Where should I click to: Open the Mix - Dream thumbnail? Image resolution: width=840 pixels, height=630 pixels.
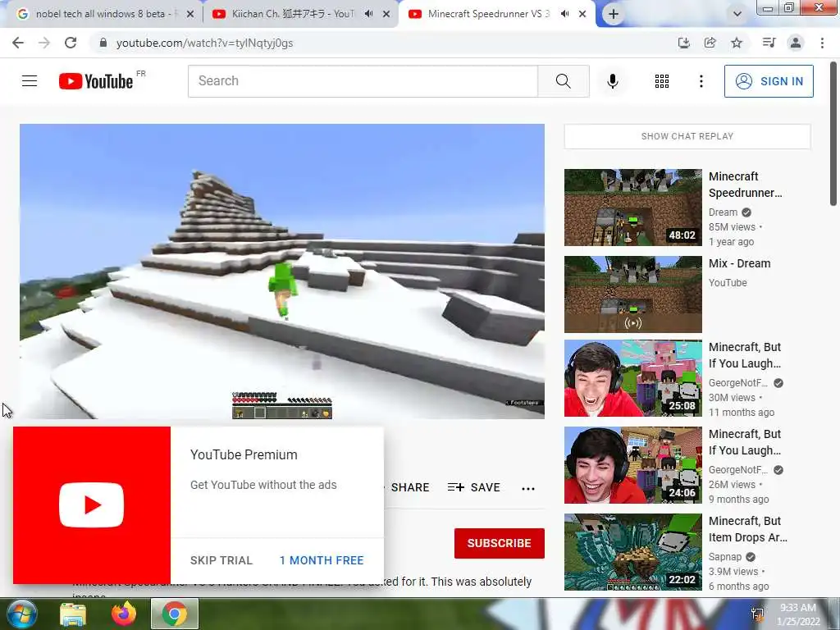click(x=632, y=294)
